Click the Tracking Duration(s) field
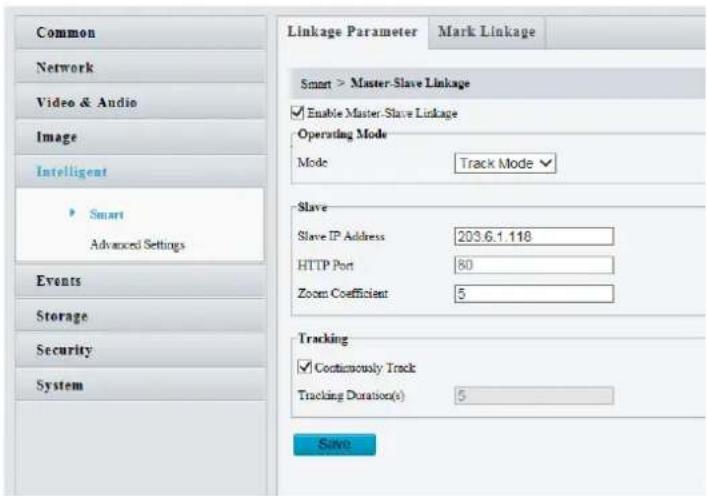The image size is (707, 496). (534, 396)
